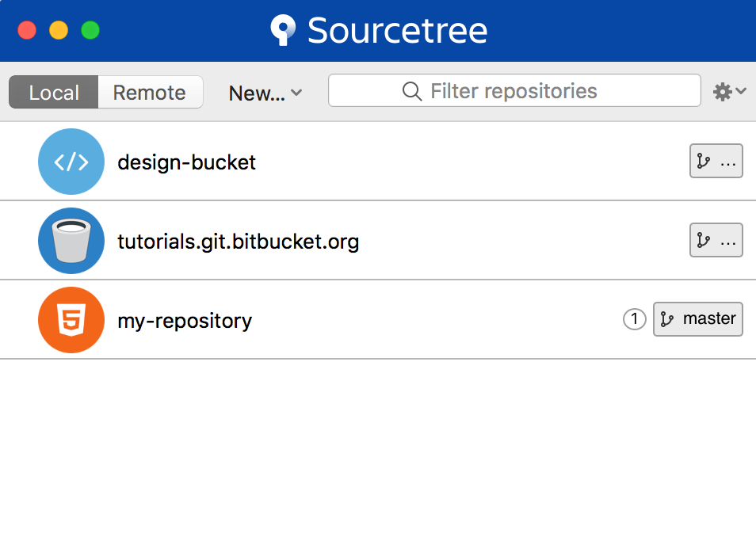
Task: Open the gear settings menu
Action: tap(730, 91)
